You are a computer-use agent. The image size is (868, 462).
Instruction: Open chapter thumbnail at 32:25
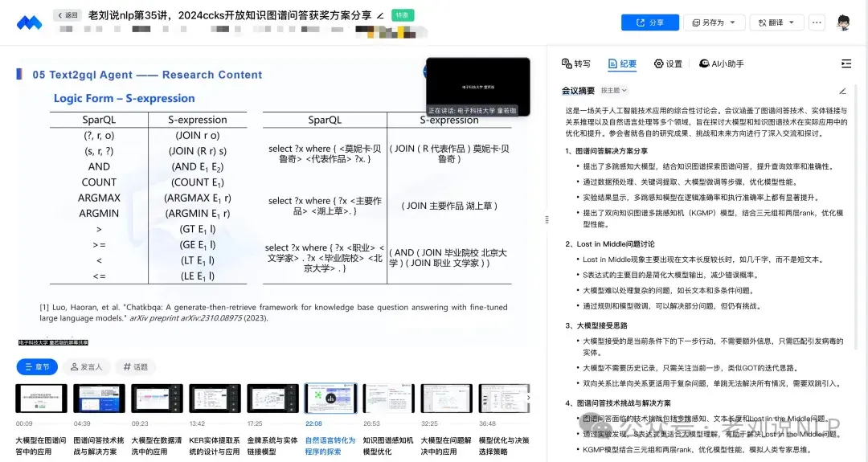pyautogui.click(x=447, y=399)
